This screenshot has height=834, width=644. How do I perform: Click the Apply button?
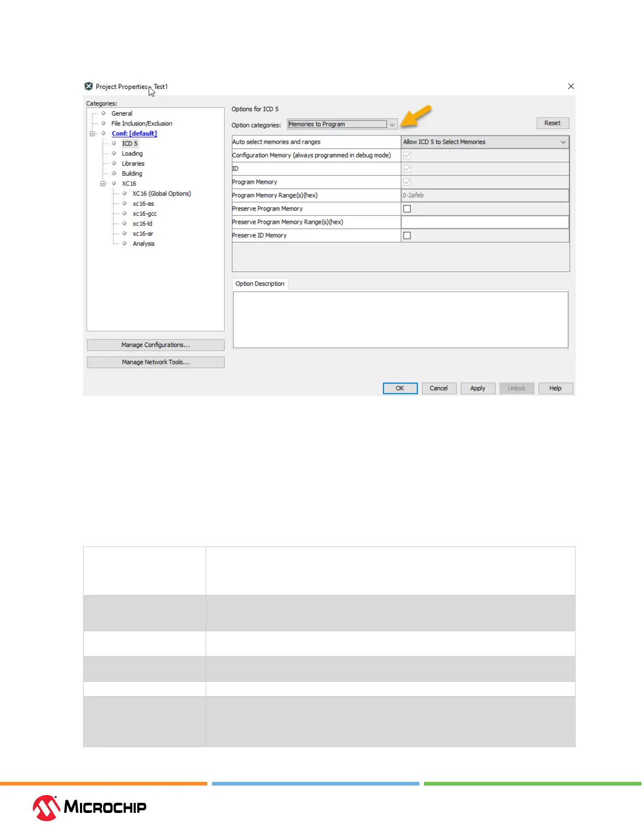click(478, 389)
